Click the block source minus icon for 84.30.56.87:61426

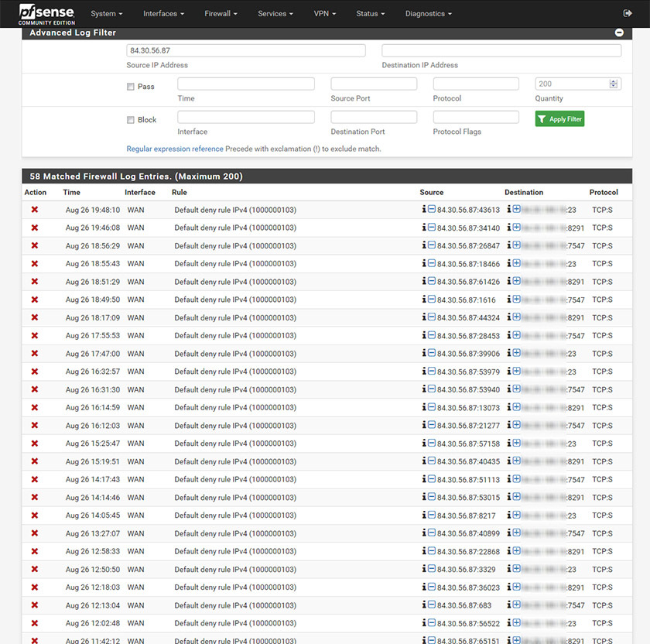point(432,281)
